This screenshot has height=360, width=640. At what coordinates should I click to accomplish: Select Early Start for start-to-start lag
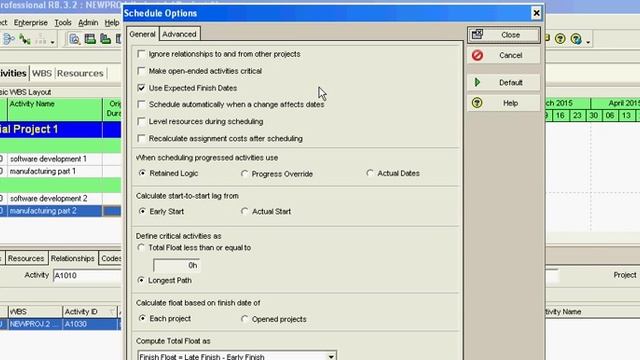click(142, 211)
